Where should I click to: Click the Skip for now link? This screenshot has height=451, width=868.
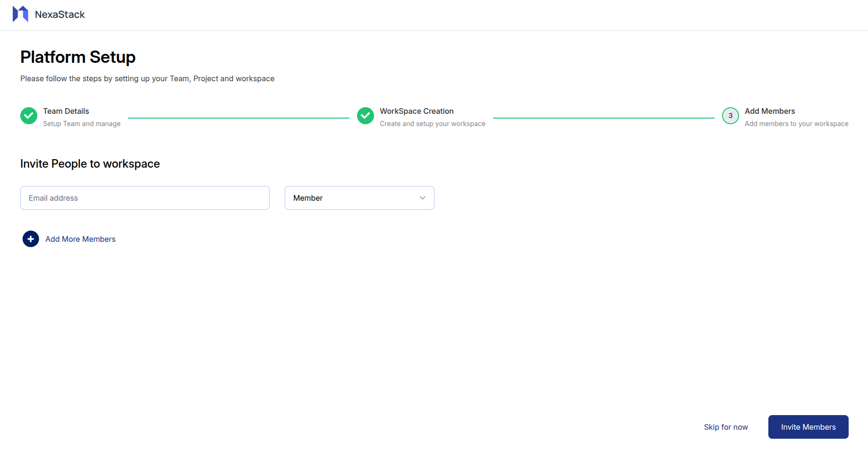(x=726, y=426)
